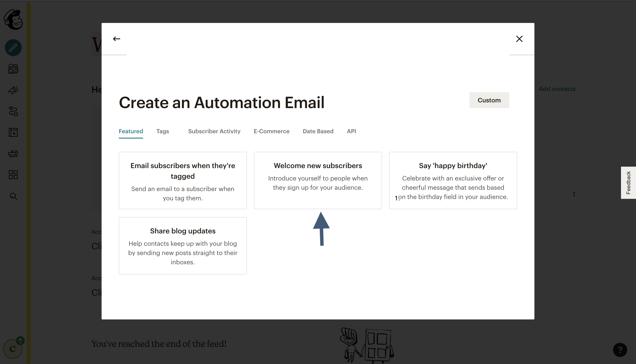Choose Share blog updates card
Image resolution: width=636 pixels, height=364 pixels.
click(183, 246)
